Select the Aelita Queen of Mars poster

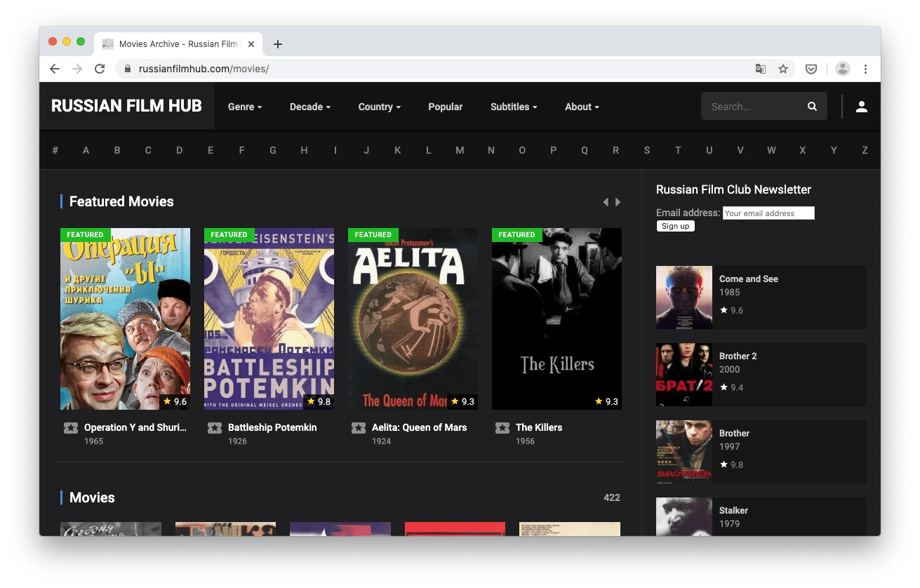(413, 319)
